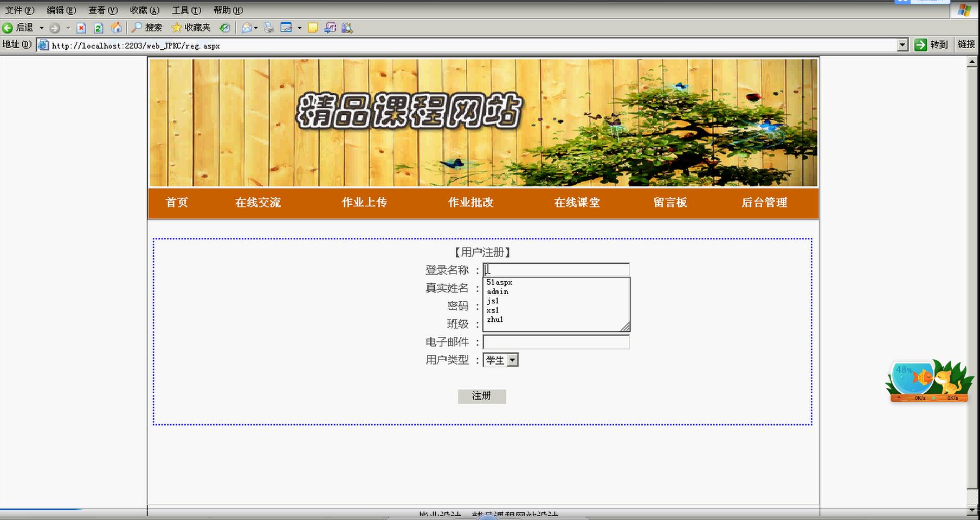Open the 在线交流 navigation link
980x520 pixels.
(x=258, y=203)
